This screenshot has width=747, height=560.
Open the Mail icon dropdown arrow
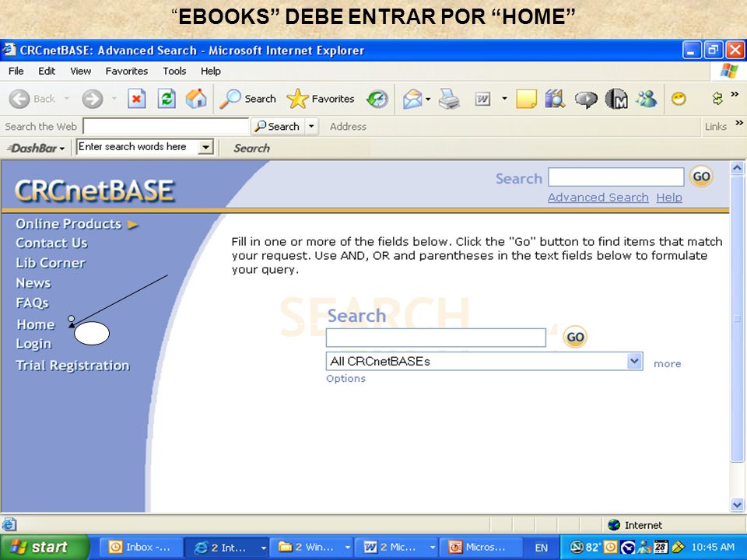point(428,99)
